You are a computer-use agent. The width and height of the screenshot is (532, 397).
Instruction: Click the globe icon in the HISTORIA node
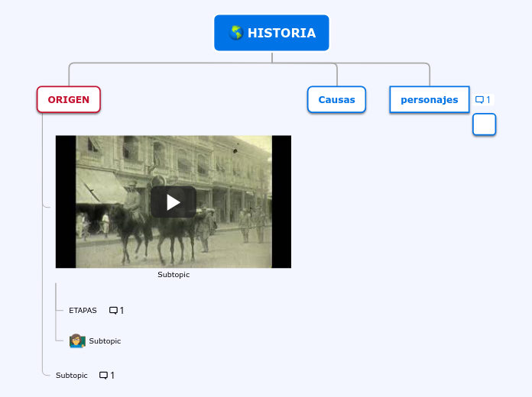click(235, 33)
